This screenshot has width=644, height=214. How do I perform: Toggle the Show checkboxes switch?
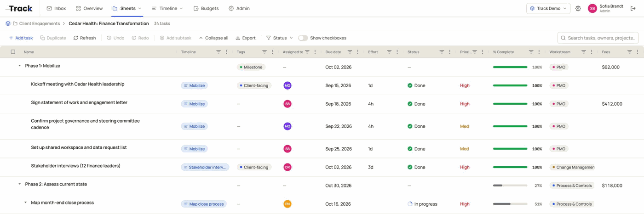303,38
